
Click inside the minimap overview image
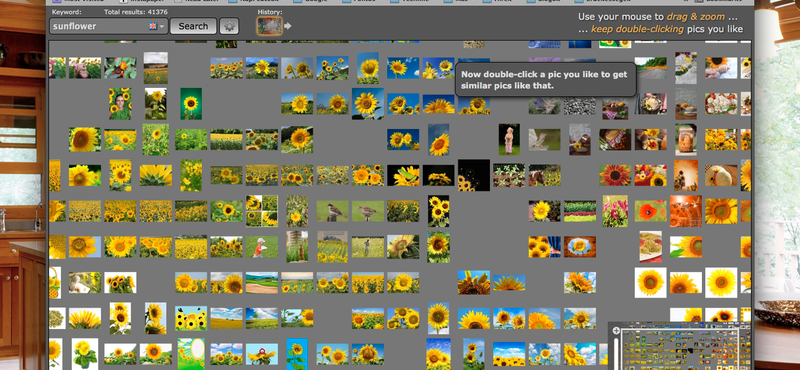(x=680, y=349)
